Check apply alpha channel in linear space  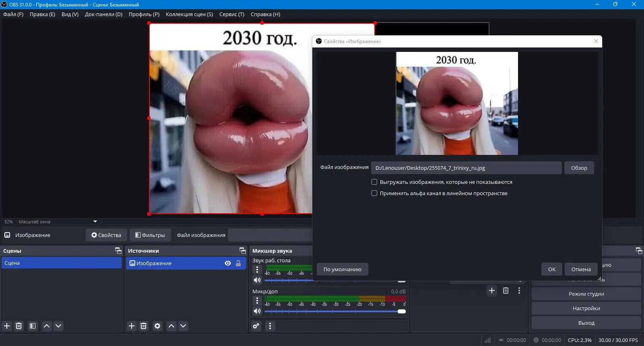(x=374, y=193)
